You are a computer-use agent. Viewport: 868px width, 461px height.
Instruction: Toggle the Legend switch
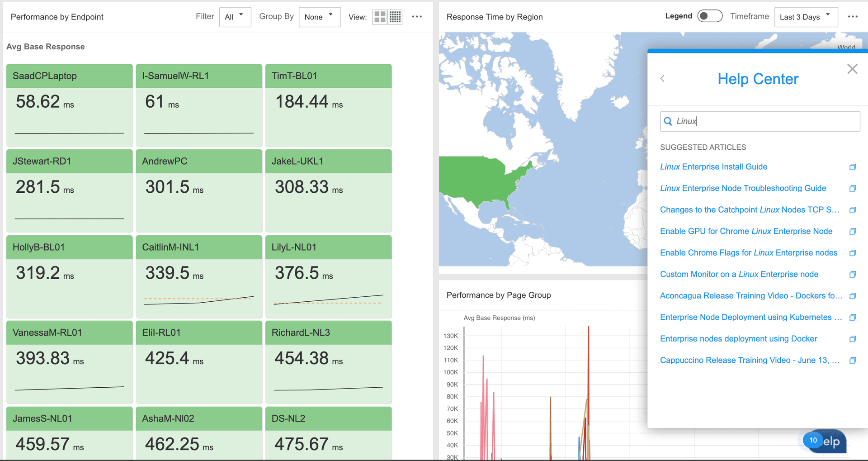709,16
